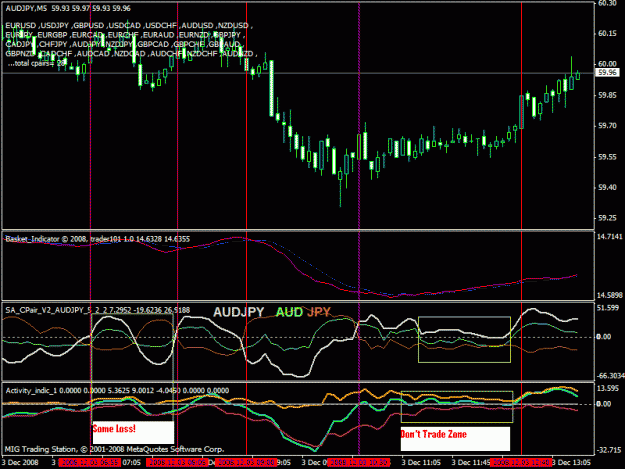Click the red 2008.12.03 10:30 time marker
The width and height of the screenshot is (625, 469).
tap(358, 462)
